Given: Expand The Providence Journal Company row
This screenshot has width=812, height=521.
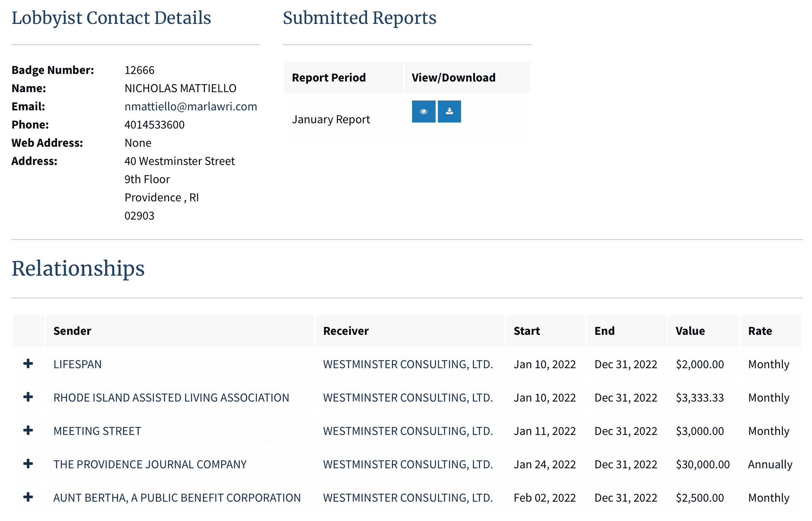Looking at the screenshot, I should pyautogui.click(x=28, y=464).
